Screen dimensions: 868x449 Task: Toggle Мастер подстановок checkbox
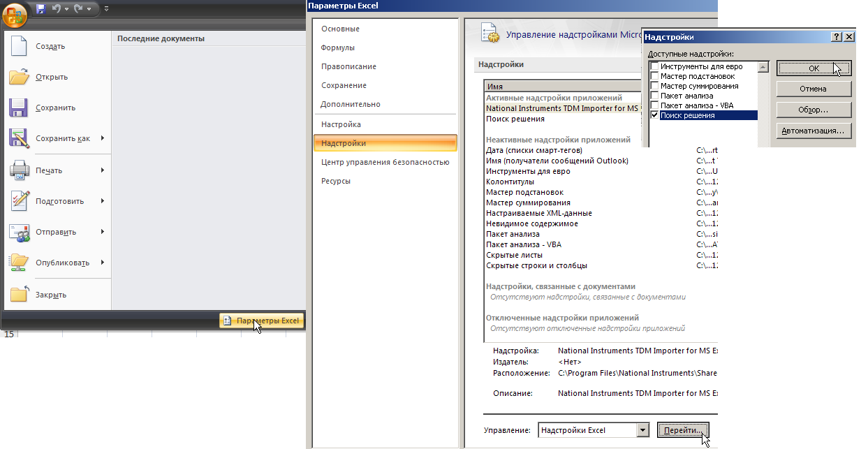(654, 76)
